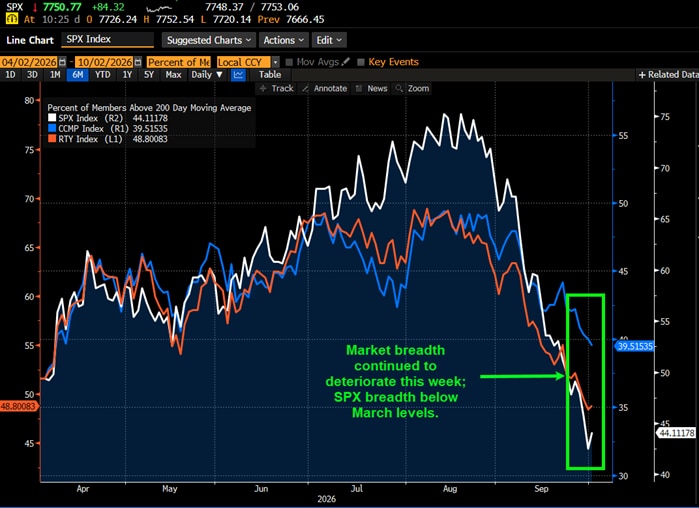Open calendar picker beside end date 10/02/2026
699x508 pixels.
[x=138, y=62]
